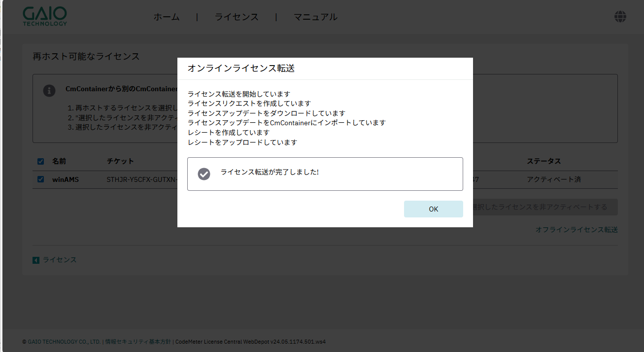The height and width of the screenshot is (352, 644).
Task: Open the ホーム menu item
Action: [167, 17]
